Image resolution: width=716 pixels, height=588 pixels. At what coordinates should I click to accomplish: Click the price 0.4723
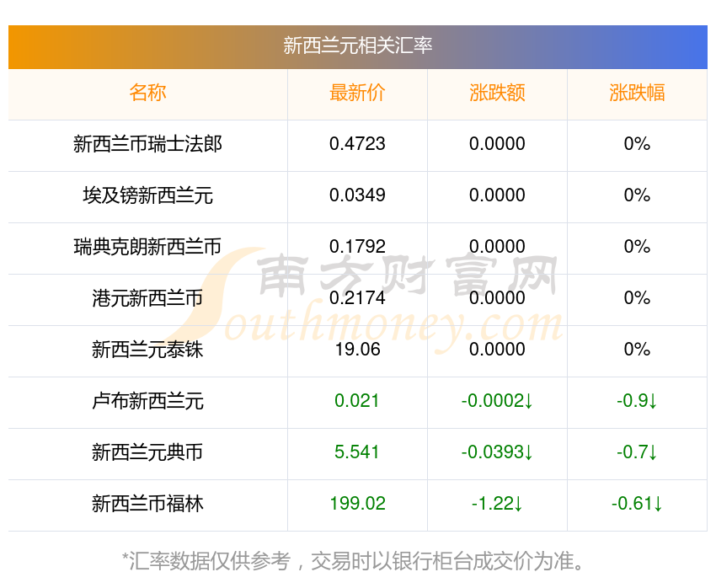coord(357,144)
